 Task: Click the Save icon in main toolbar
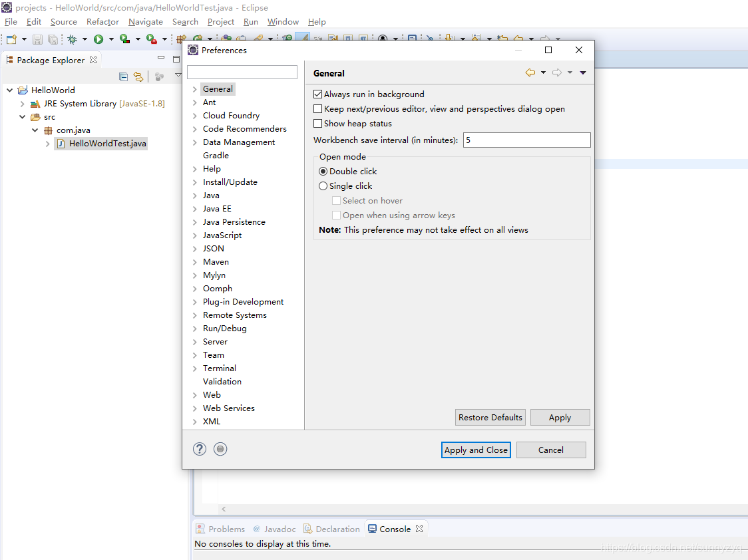click(x=38, y=39)
